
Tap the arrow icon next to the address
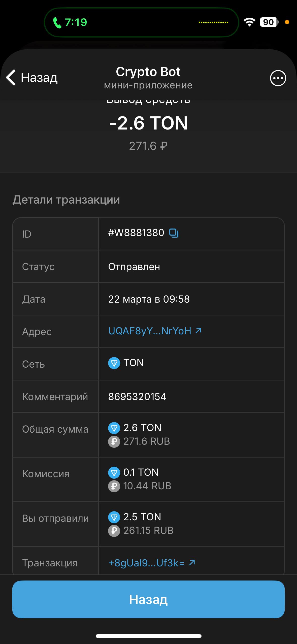click(199, 330)
